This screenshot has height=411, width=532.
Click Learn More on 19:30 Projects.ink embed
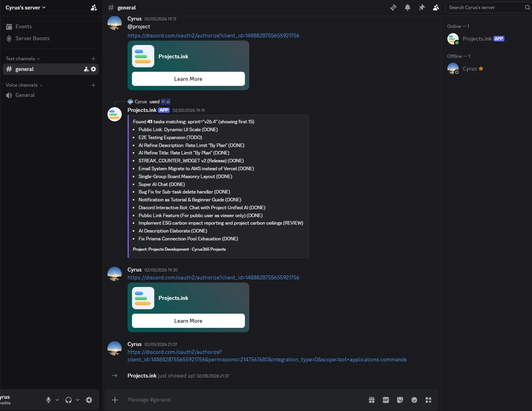pos(188,321)
